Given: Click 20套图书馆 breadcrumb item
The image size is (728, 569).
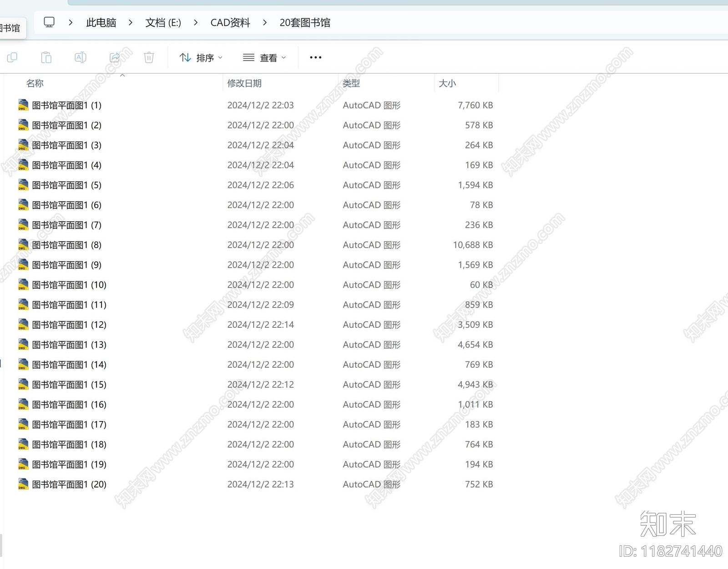Looking at the screenshot, I should 305,23.
